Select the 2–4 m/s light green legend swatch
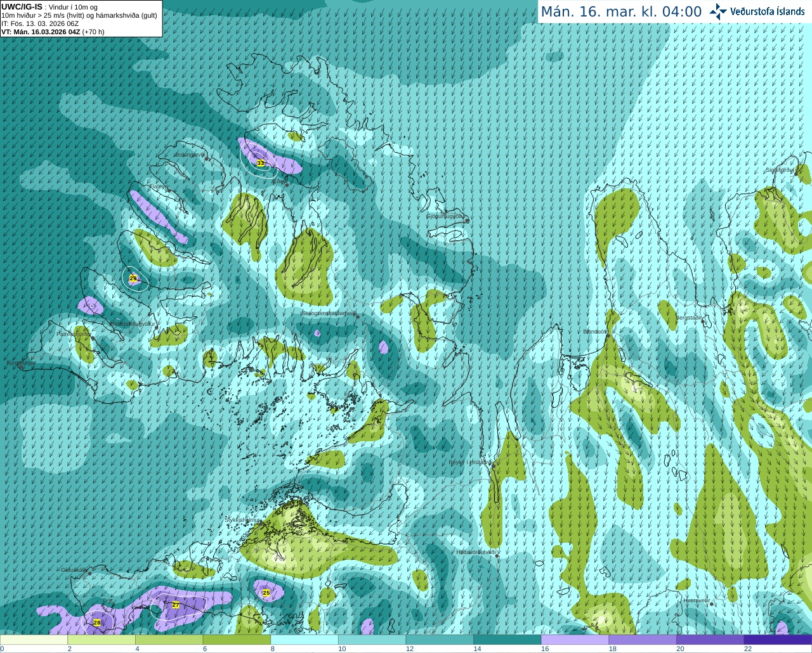Image resolution: width=812 pixels, height=653 pixels. [101, 640]
